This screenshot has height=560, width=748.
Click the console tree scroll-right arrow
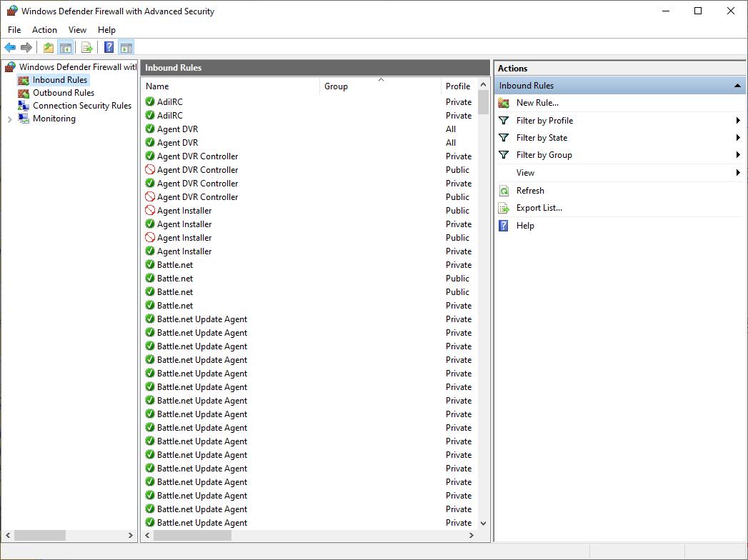[x=131, y=536]
